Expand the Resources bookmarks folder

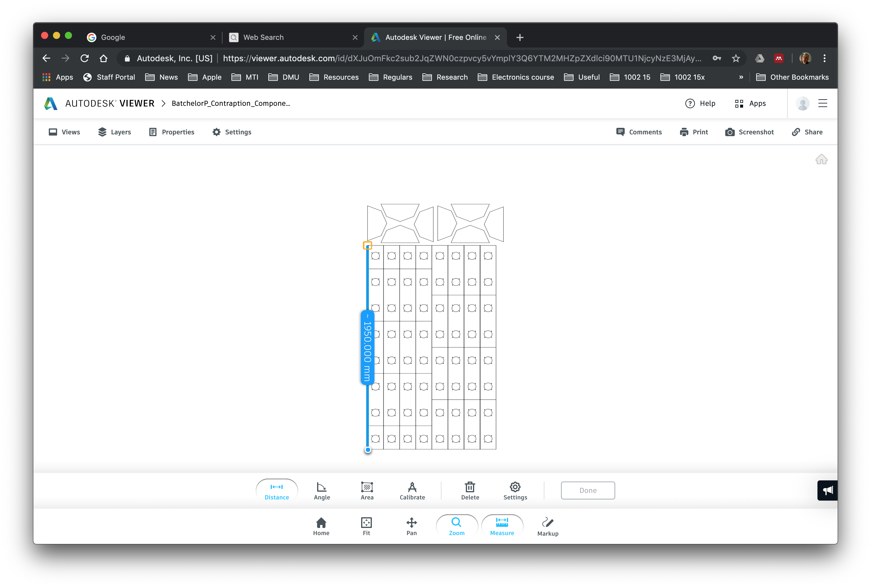click(x=334, y=77)
